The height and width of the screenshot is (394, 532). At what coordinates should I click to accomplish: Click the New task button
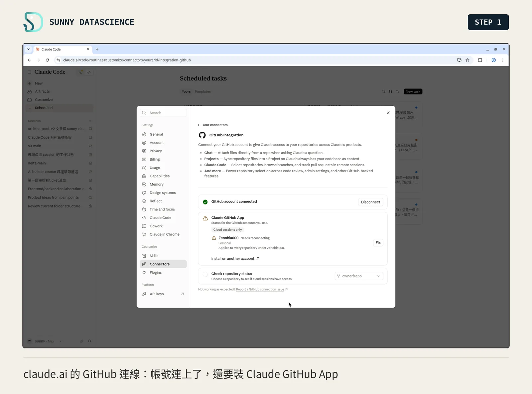[413, 91]
